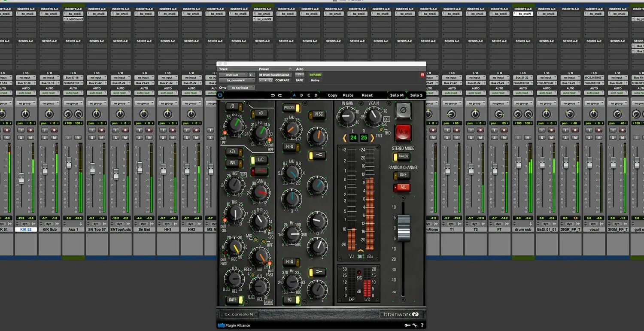Open Plugin Alliance key activation icon
This screenshot has width=644, height=331.
407,325
